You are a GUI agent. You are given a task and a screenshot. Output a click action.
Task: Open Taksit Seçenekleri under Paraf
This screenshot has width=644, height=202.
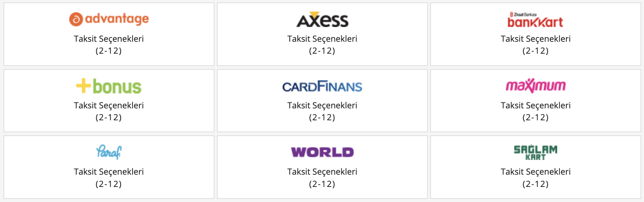click(x=109, y=172)
